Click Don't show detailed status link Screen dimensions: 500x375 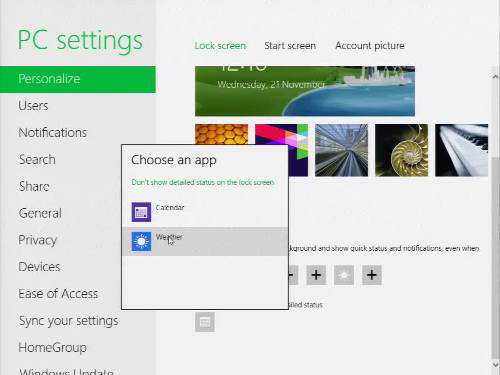click(x=203, y=182)
